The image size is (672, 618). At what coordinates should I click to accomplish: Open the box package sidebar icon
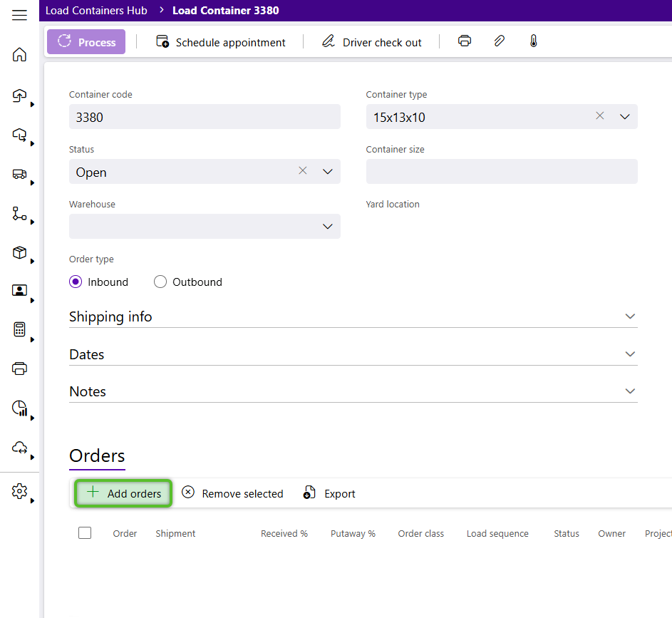(19, 252)
